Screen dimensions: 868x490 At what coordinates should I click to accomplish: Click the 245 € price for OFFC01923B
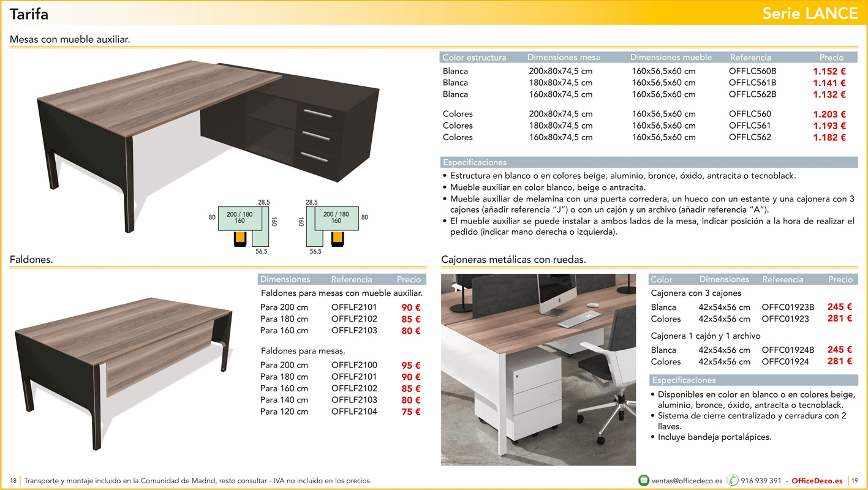(840, 307)
